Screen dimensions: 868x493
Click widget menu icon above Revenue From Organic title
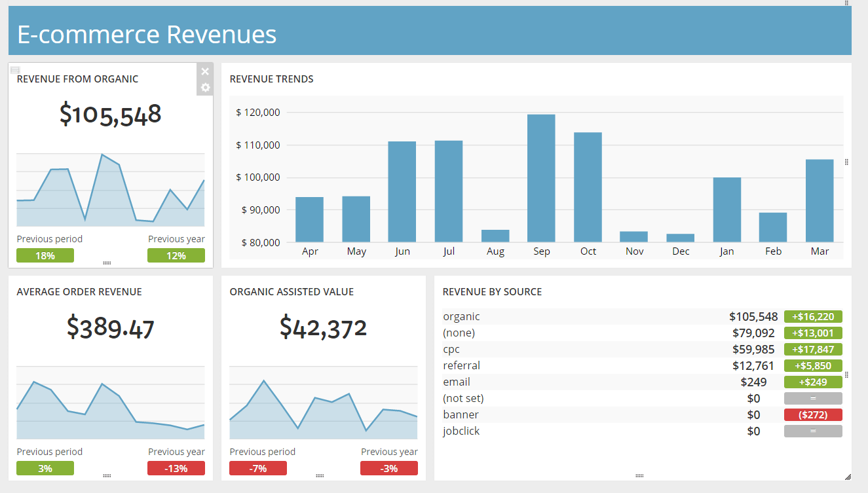point(15,69)
